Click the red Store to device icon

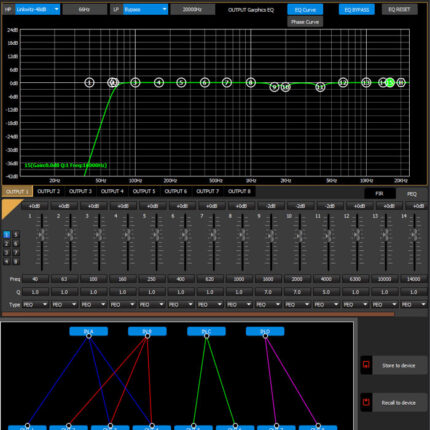coord(366,365)
